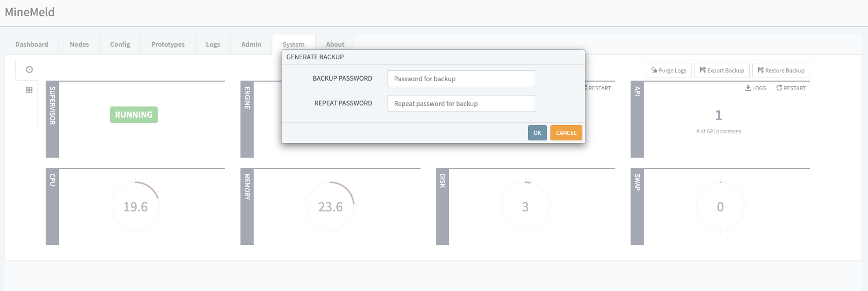Go to the Config tab

(x=120, y=45)
